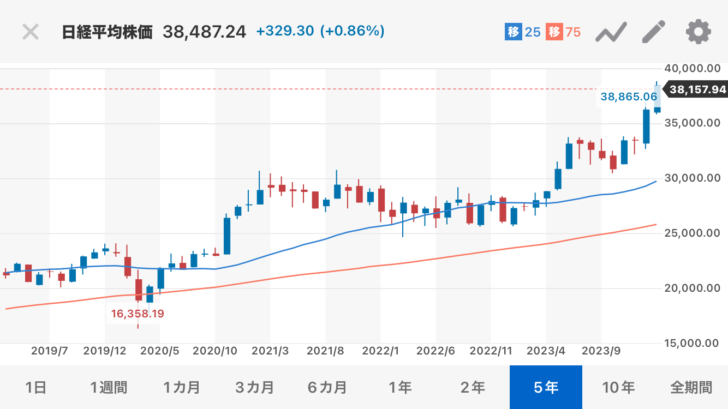Select the pencil drawing tool

coord(653,31)
